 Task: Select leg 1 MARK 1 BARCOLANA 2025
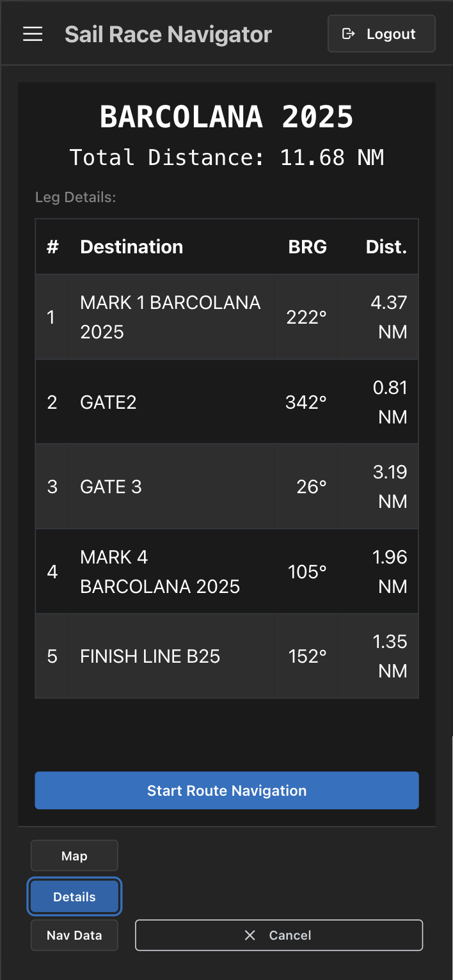click(x=226, y=317)
